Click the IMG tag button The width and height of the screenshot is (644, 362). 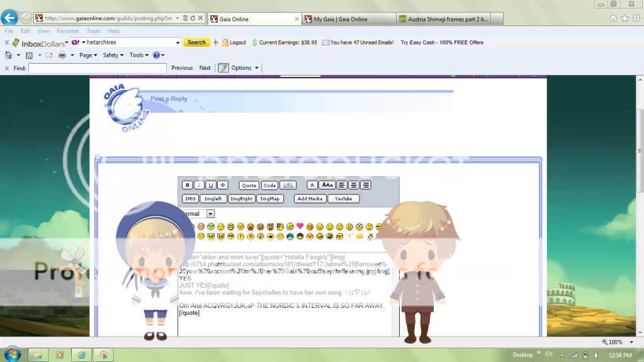pyautogui.click(x=190, y=199)
